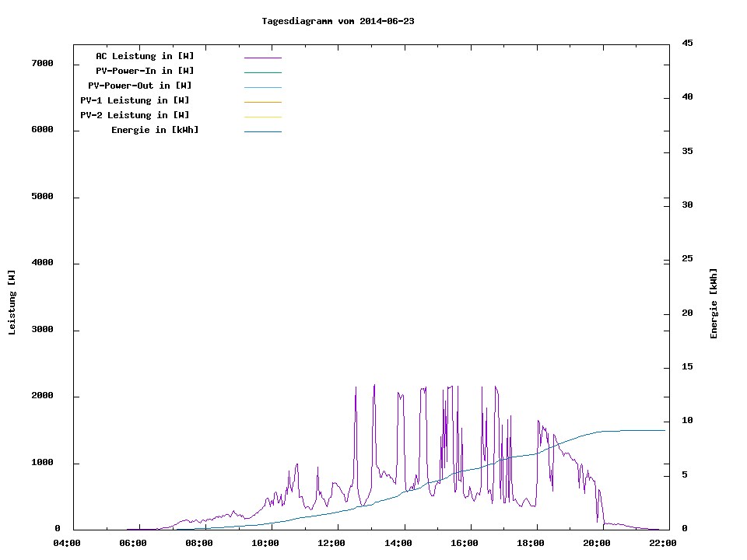
Task: Click the purple AC Leistung legend line
Action: click(x=262, y=58)
